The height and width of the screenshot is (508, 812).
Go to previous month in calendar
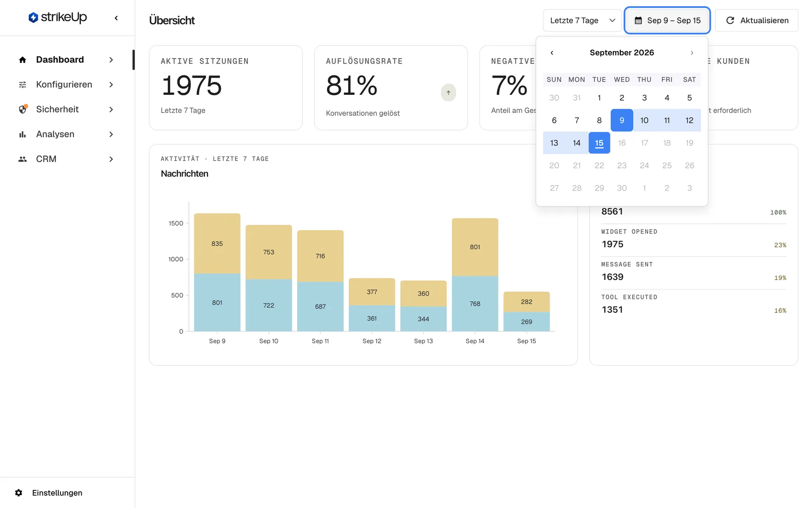(552, 53)
